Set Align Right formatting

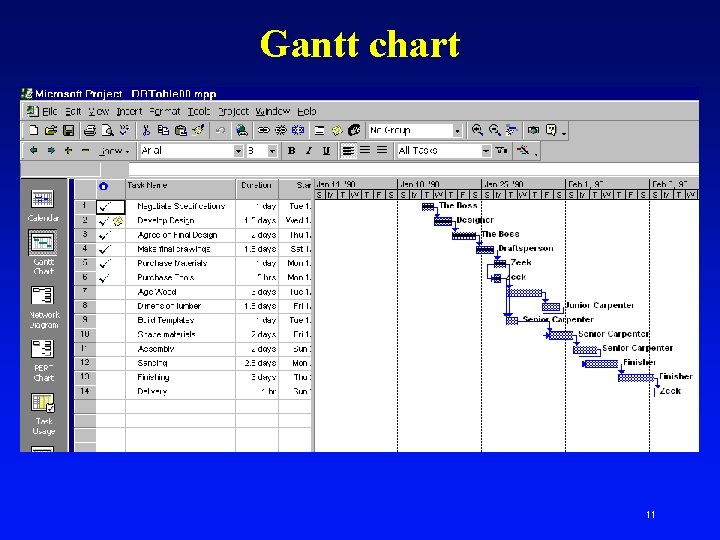pos(382,151)
